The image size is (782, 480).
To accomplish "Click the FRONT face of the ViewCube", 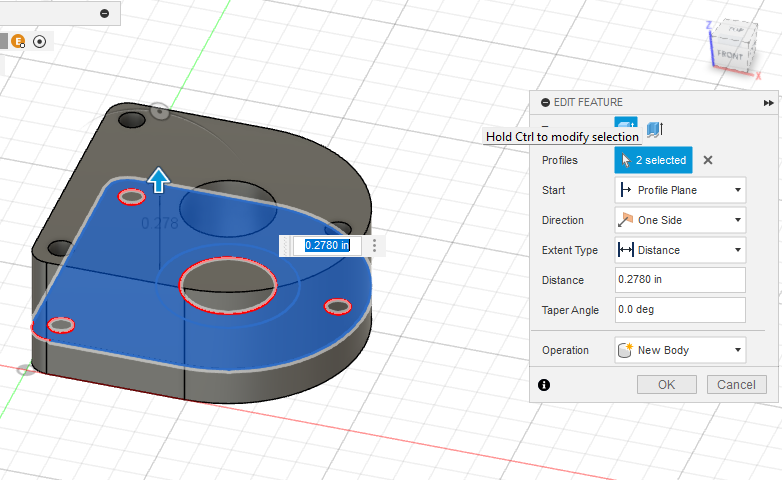I will click(x=729, y=55).
